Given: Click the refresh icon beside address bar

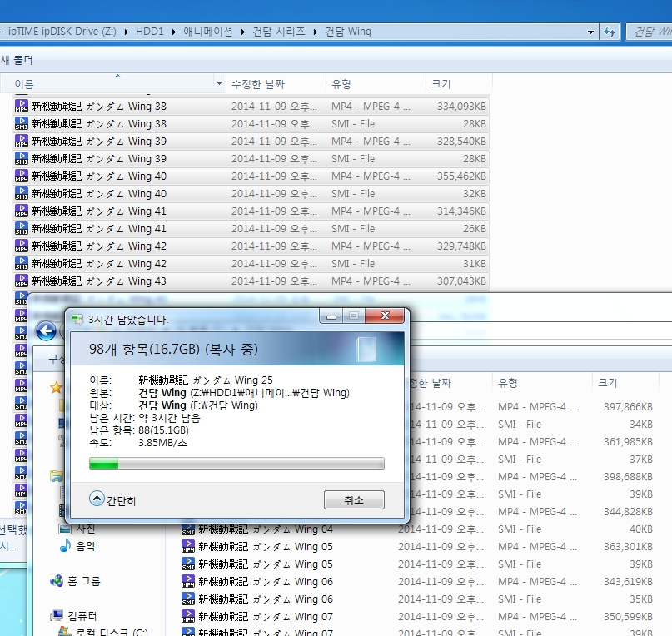Looking at the screenshot, I should 610,32.
